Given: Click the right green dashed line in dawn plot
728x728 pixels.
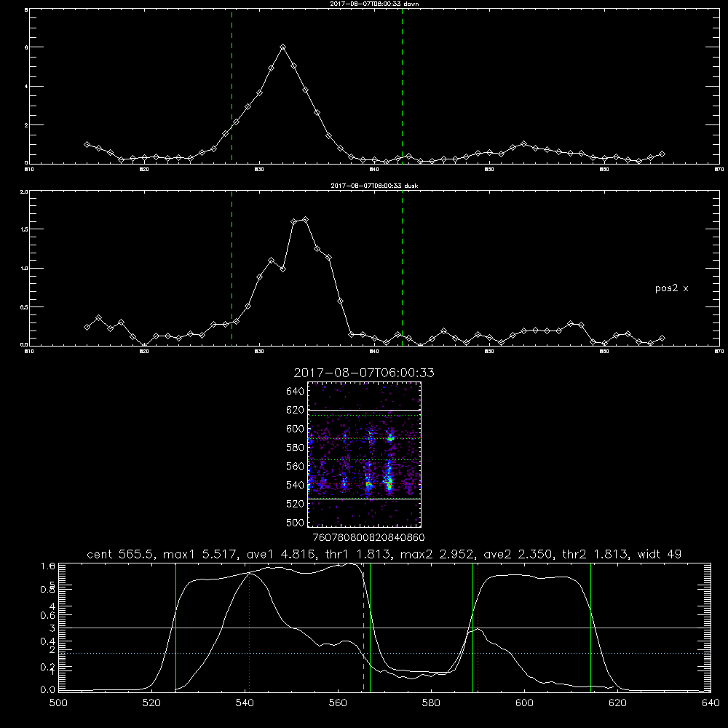Looking at the screenshot, I should click(402, 86).
